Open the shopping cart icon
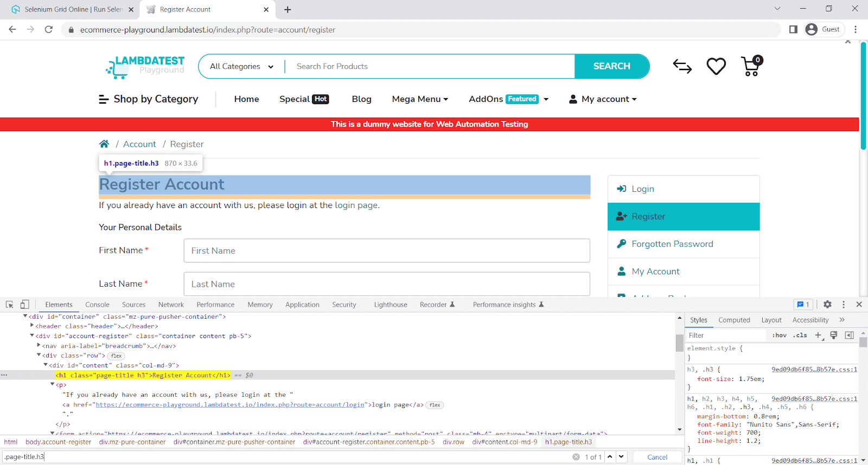Viewport: 868px width, 465px height. (752, 66)
